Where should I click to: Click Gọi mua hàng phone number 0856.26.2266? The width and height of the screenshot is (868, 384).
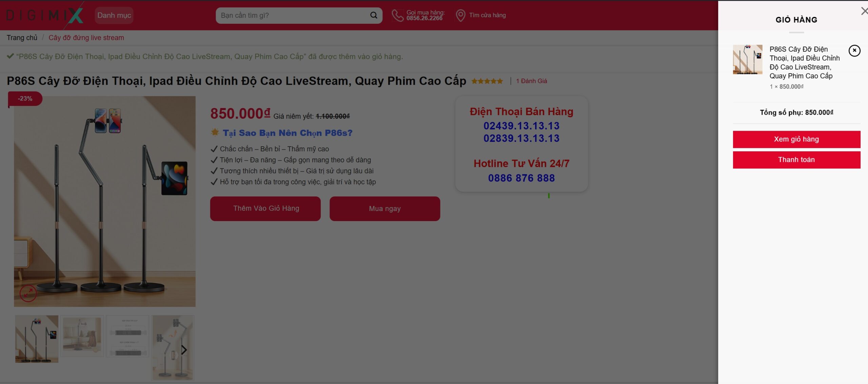[425, 18]
